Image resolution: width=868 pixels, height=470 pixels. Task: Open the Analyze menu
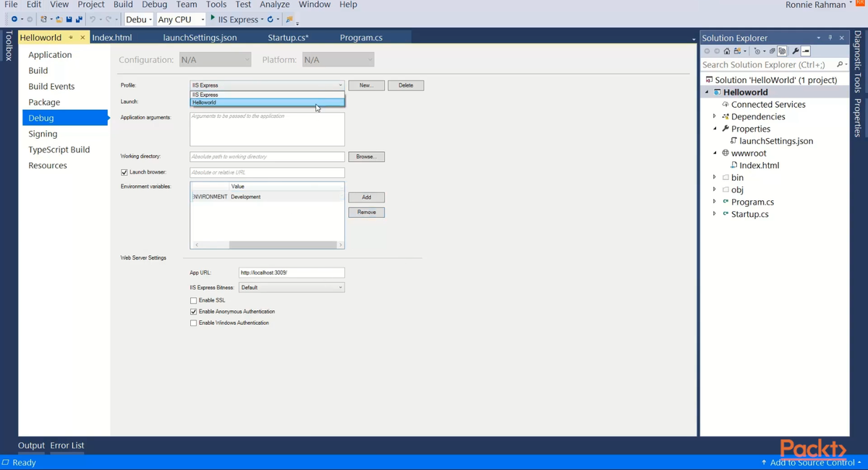click(x=275, y=4)
